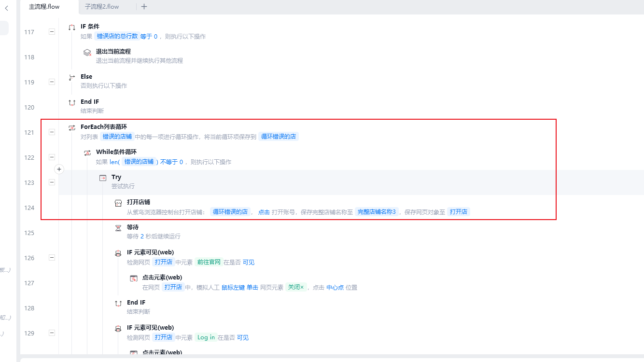
Task: Collapse the IF 条件 block on line 117
Action: (52, 32)
